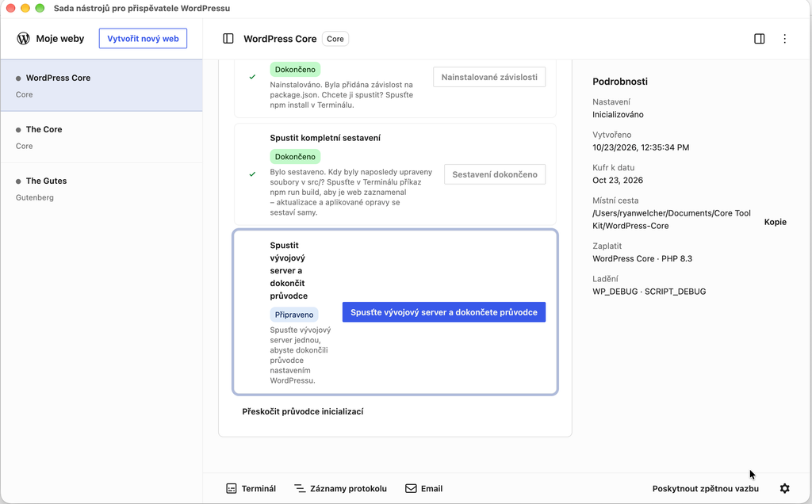Click the Oct 23, 2026 date value

pos(618,180)
